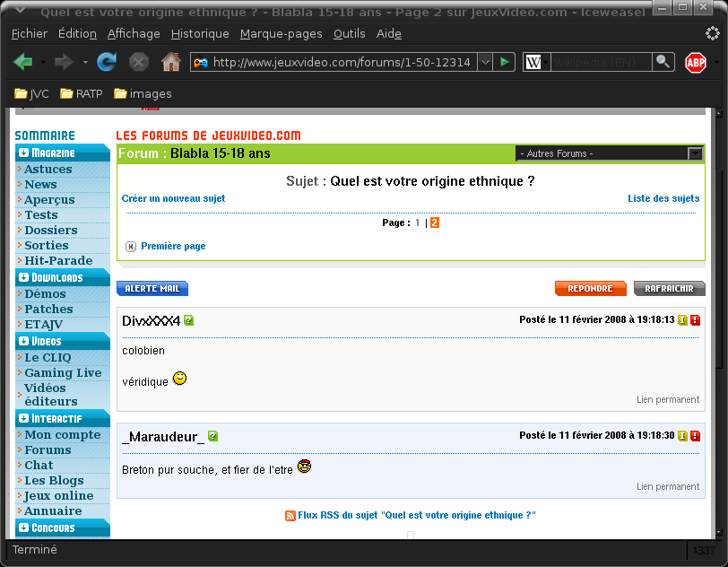Open the Hit-Parade sidebar link

coord(58,261)
